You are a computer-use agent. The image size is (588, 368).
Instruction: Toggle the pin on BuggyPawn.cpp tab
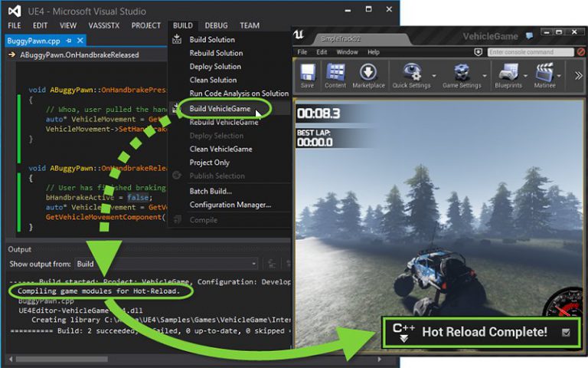pos(69,41)
